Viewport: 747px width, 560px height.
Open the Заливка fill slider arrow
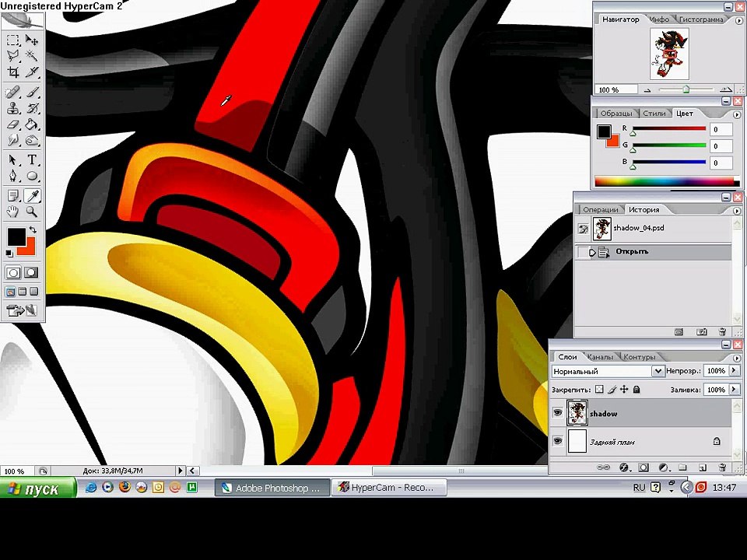click(734, 390)
